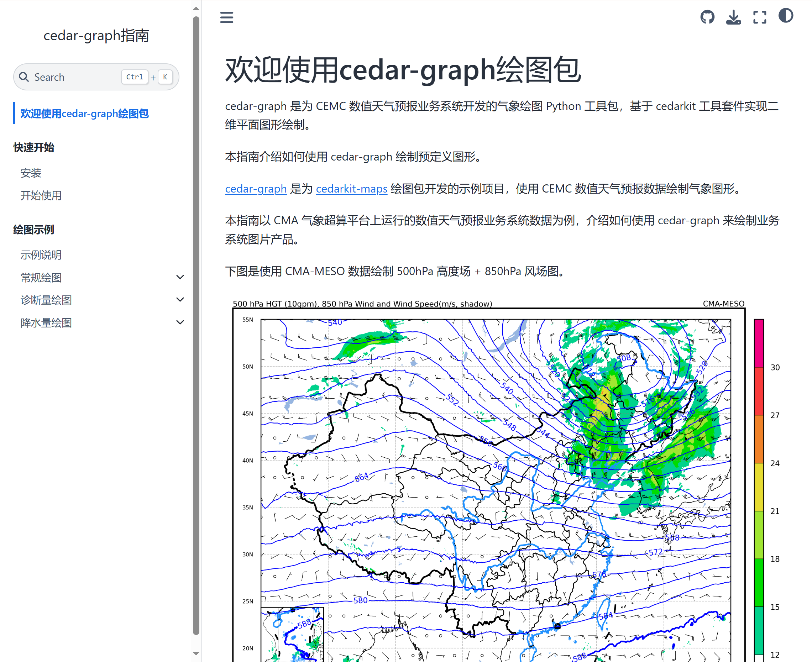
Task: Click the download page icon
Action: coord(733,17)
